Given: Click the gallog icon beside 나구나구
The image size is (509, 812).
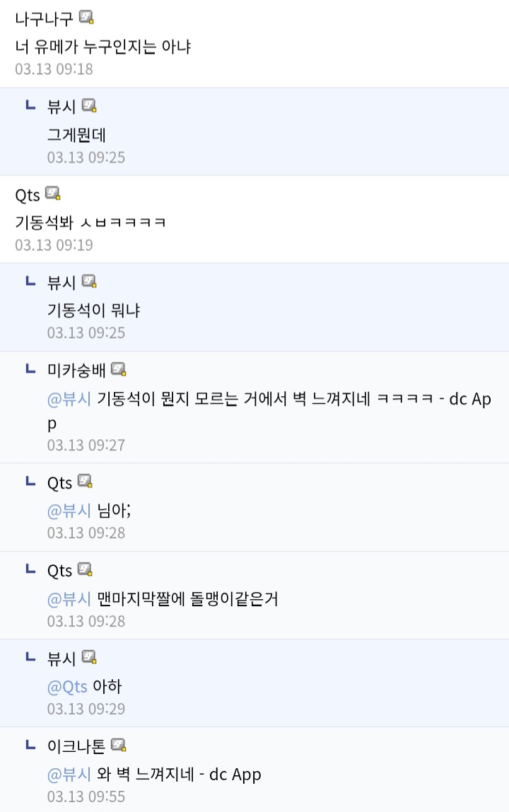Looking at the screenshot, I should point(86,18).
